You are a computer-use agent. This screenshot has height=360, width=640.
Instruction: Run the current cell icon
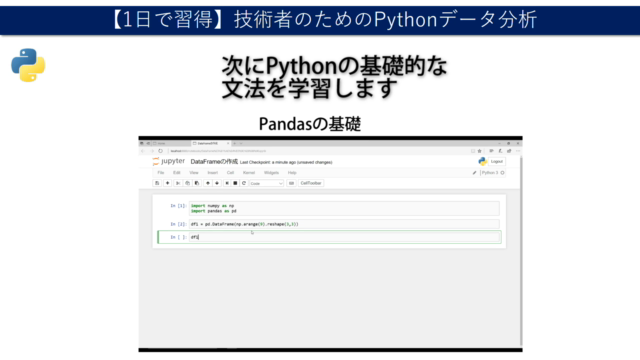coord(227,183)
